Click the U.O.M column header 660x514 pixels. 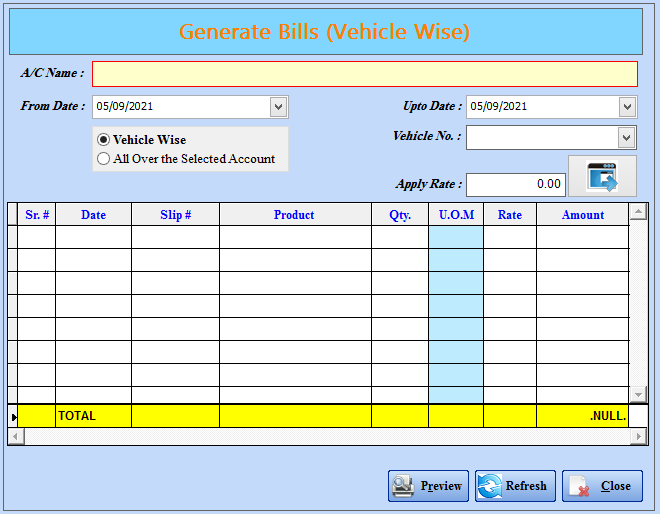click(x=456, y=215)
